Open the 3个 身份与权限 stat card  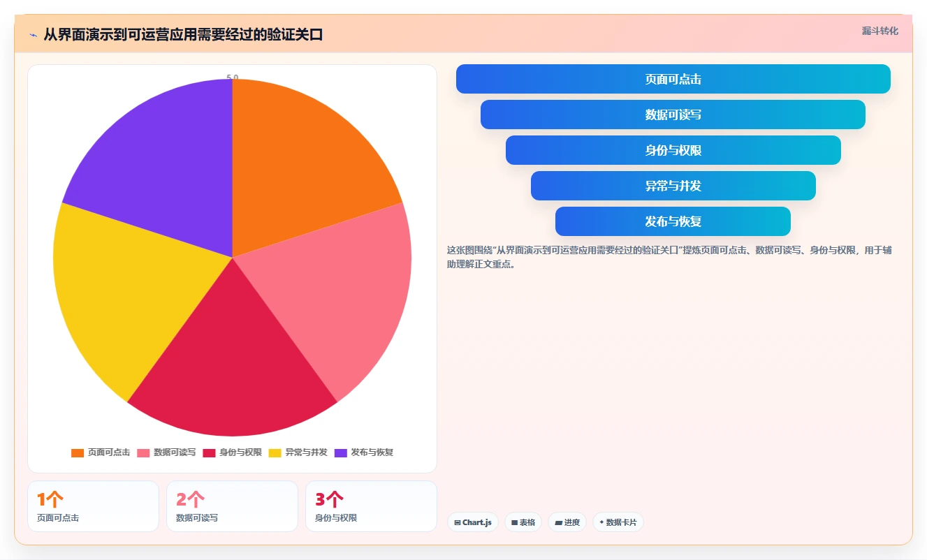371,506
